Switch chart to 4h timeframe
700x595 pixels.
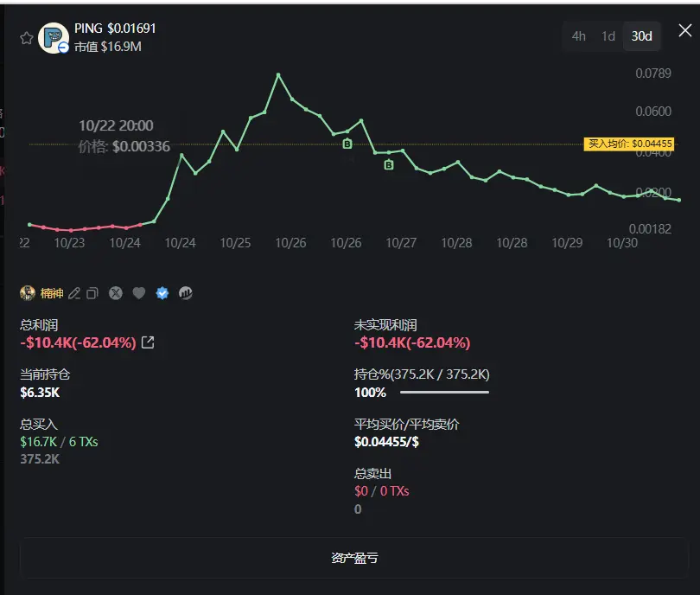(578, 36)
